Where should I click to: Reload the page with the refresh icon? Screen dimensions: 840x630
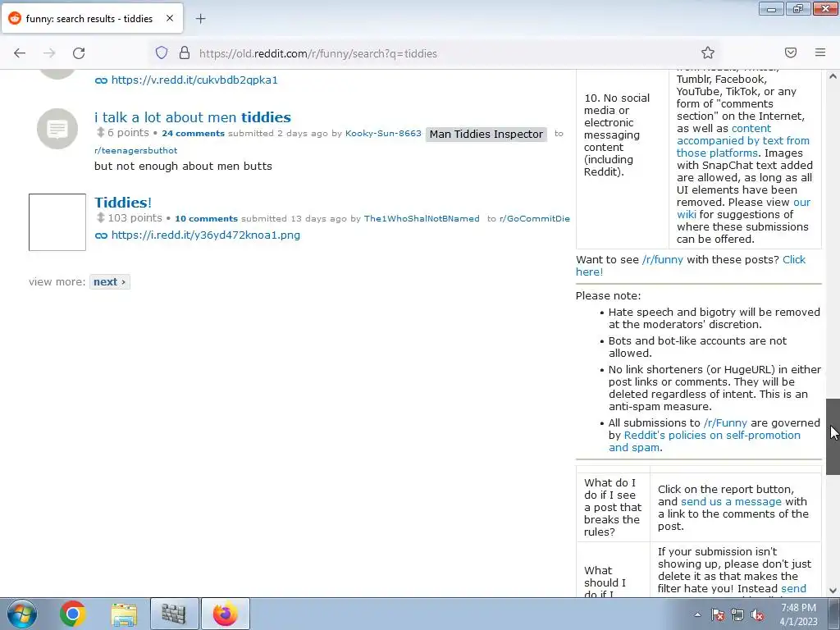[79, 53]
